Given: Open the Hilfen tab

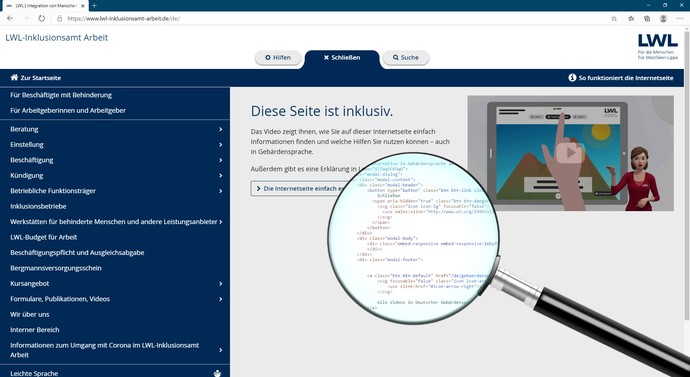Looking at the screenshot, I should pyautogui.click(x=278, y=58).
